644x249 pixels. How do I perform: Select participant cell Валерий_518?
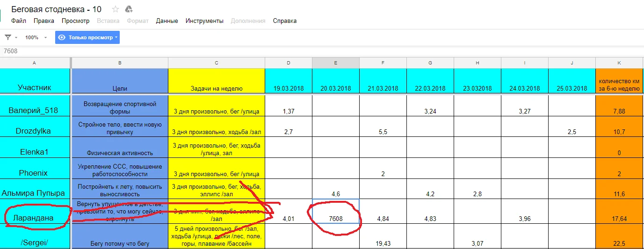(35, 106)
